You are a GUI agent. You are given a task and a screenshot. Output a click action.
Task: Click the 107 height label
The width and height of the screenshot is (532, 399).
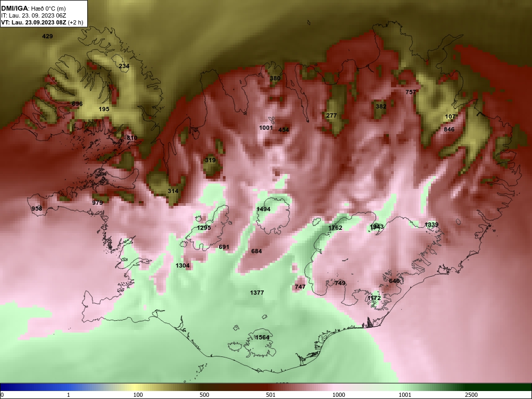[x=450, y=117]
